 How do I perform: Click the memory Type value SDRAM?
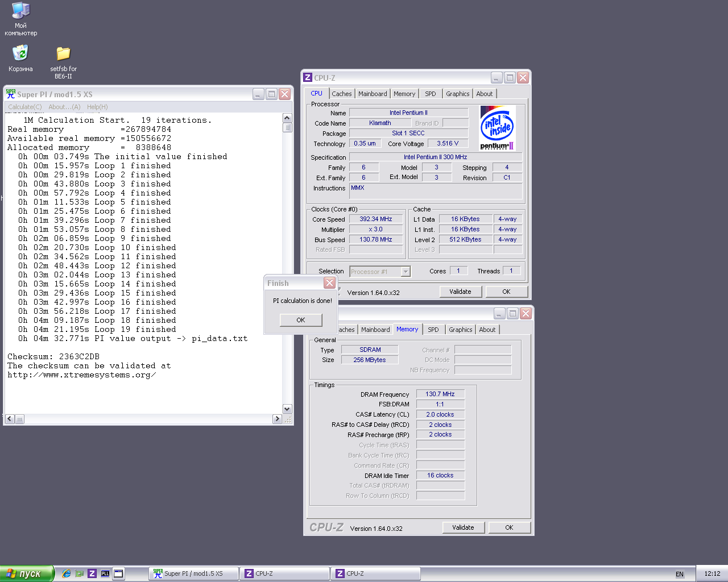click(x=370, y=350)
